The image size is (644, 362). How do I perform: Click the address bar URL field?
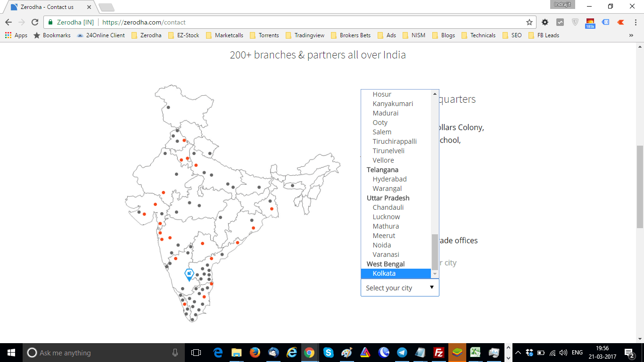coord(290,22)
